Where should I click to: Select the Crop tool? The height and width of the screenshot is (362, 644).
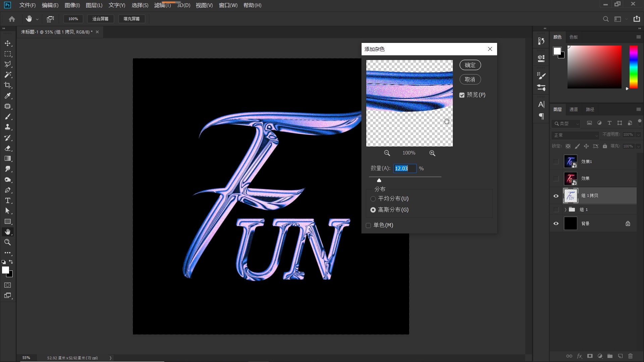pos(7,85)
